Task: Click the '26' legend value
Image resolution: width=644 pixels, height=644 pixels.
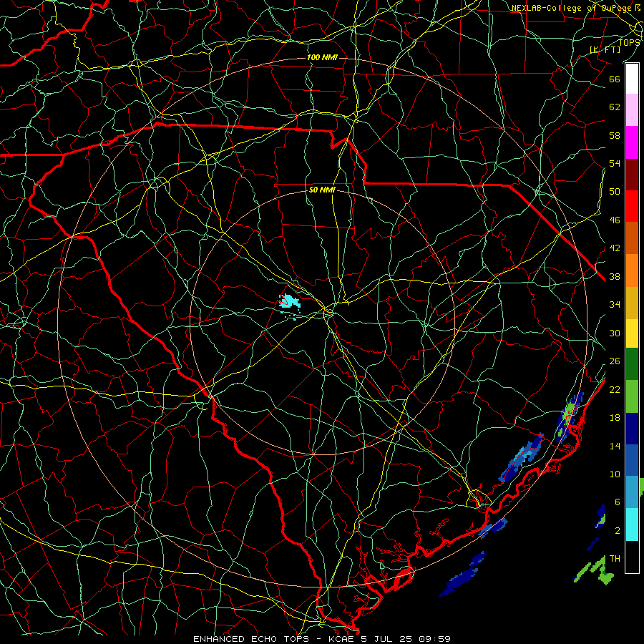Action: click(615, 361)
